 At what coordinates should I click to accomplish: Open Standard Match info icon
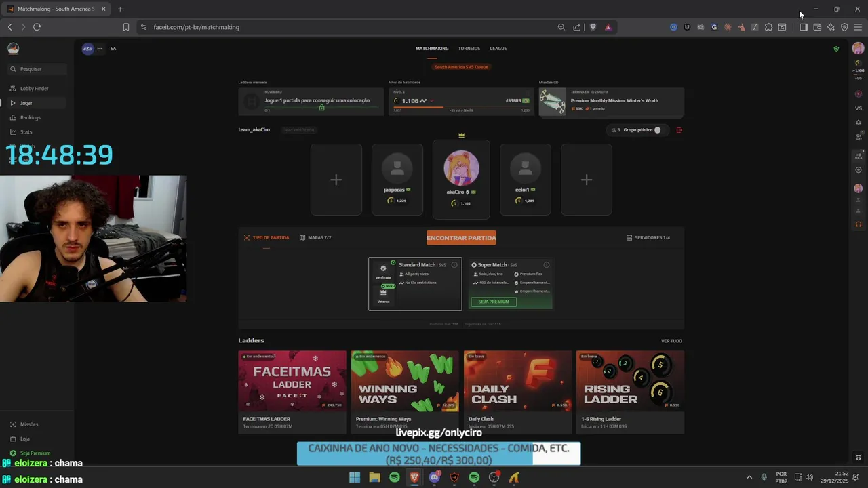pyautogui.click(x=454, y=265)
